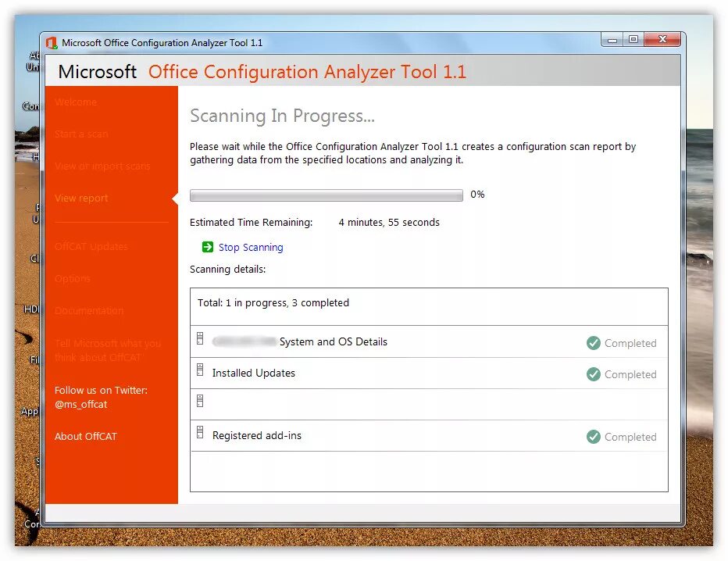
Task: Open OffCAT Updates sidebar item
Action: tap(91, 247)
